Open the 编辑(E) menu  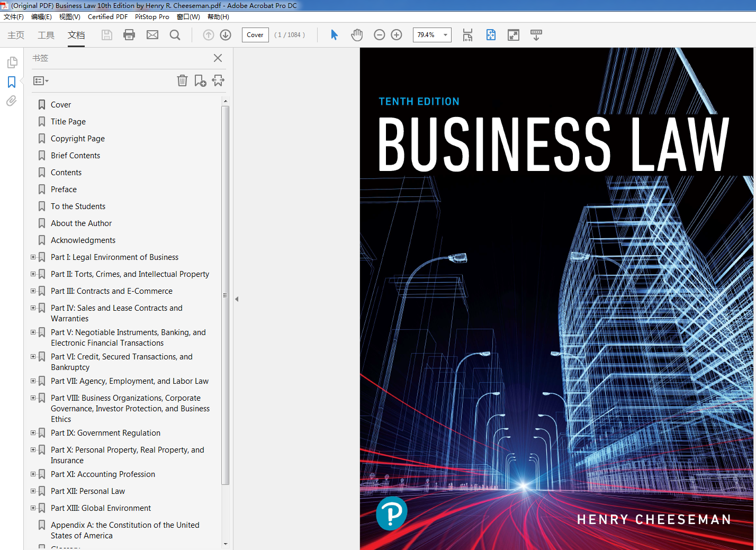41,17
